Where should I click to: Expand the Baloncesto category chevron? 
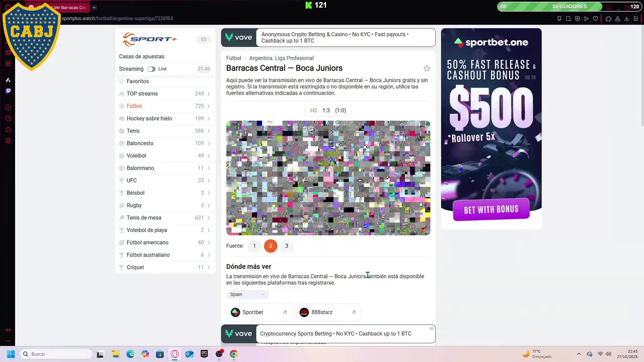click(209, 143)
